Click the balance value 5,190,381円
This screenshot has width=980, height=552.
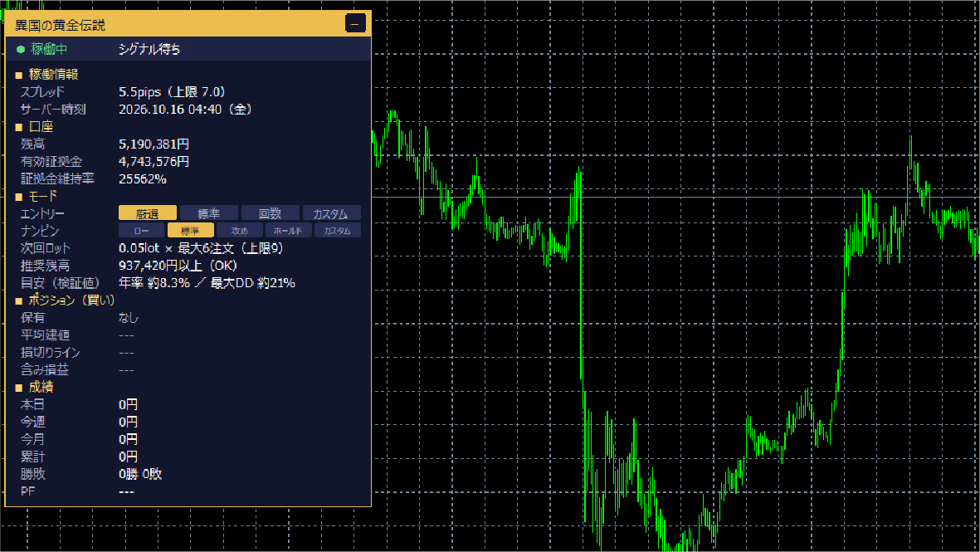(x=154, y=144)
